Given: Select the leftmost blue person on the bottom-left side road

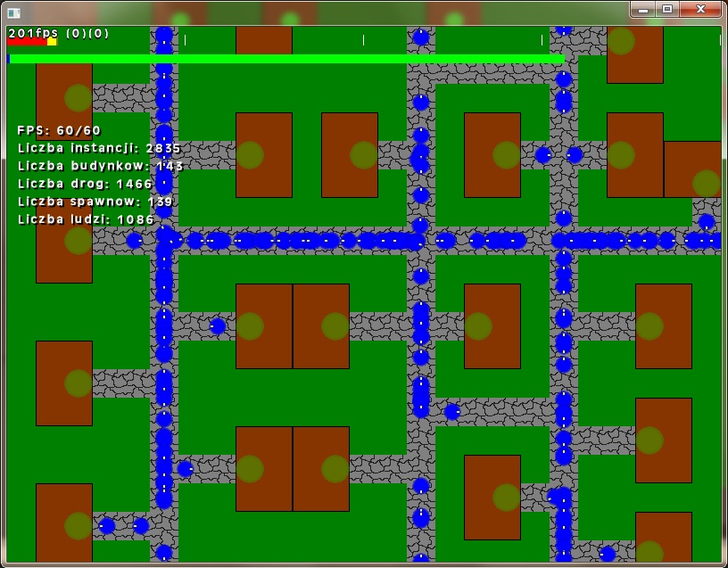Looking at the screenshot, I should coord(107,526).
